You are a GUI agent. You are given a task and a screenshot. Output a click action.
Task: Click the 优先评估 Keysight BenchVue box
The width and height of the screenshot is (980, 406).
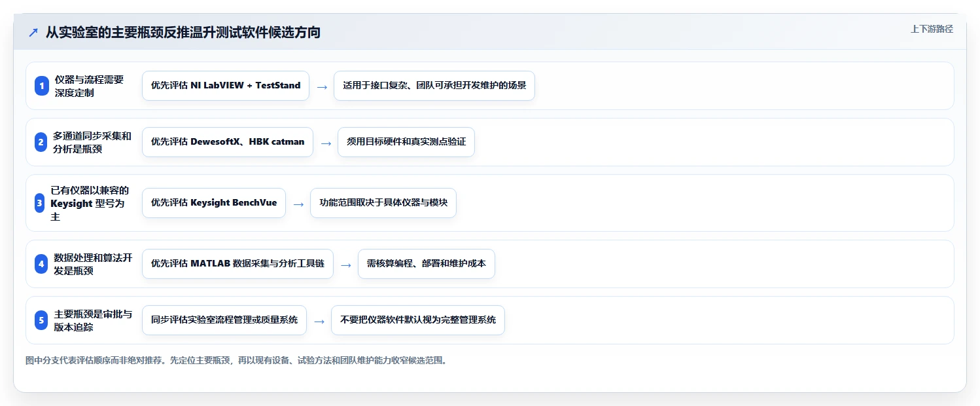[x=214, y=203]
